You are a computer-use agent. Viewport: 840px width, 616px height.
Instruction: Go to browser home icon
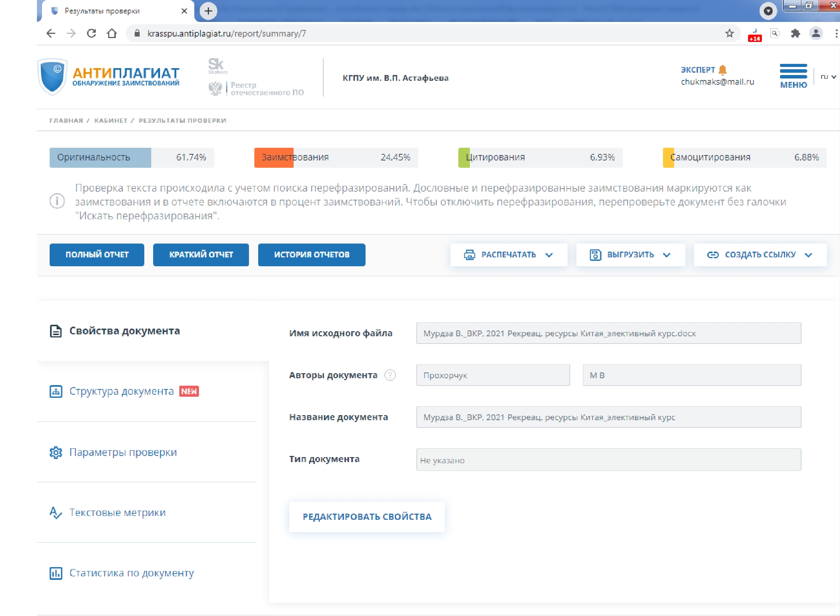click(112, 33)
